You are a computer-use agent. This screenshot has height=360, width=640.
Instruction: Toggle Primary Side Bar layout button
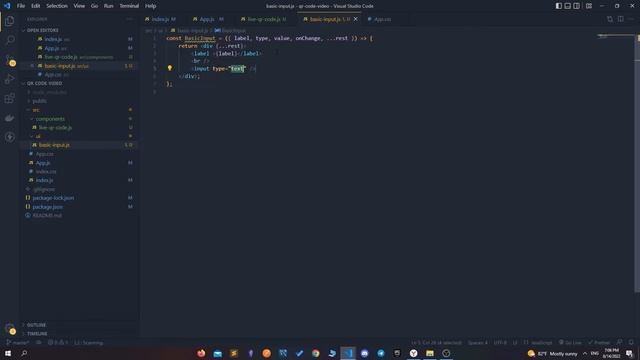coord(558,6)
